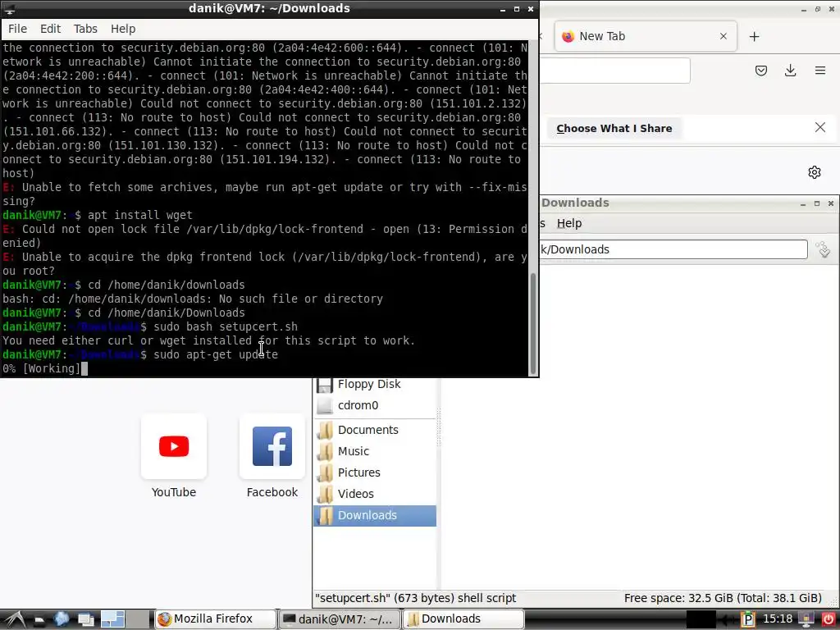
Task: Click the Pocket save icon in Firefox
Action: click(760, 71)
